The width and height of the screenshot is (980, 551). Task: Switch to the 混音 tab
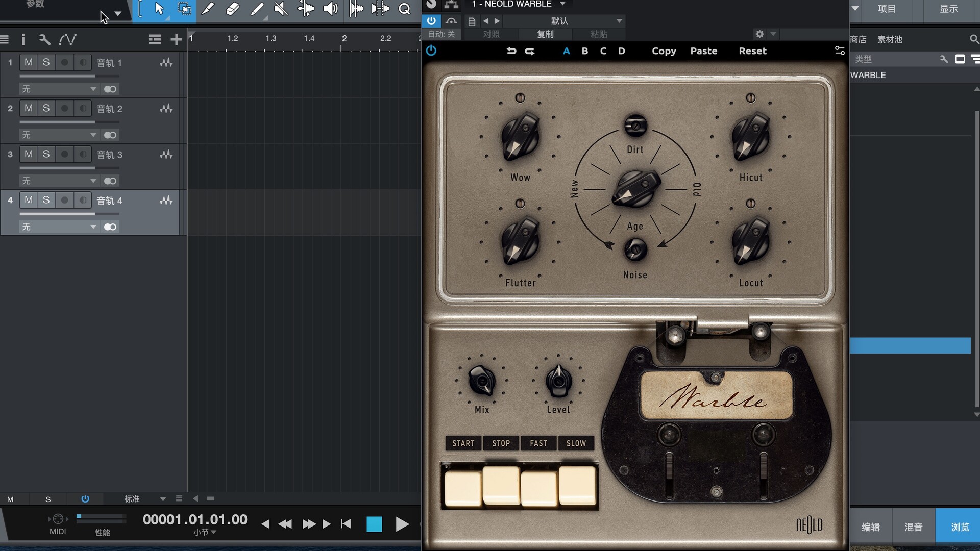(913, 527)
